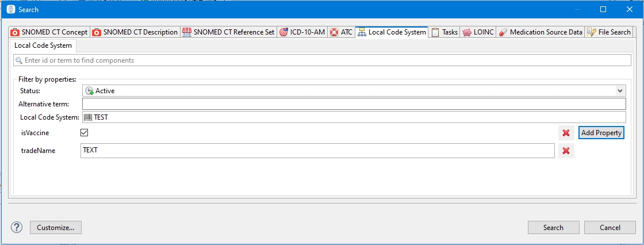Click the ATC lifebuoy icon
644x245 pixels.
(x=334, y=32)
